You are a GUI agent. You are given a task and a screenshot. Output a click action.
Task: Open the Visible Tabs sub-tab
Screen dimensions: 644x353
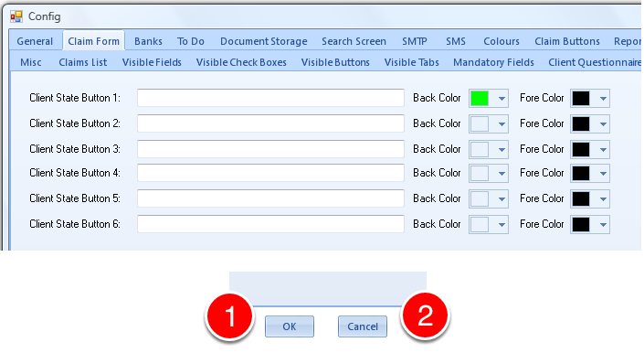(x=412, y=62)
